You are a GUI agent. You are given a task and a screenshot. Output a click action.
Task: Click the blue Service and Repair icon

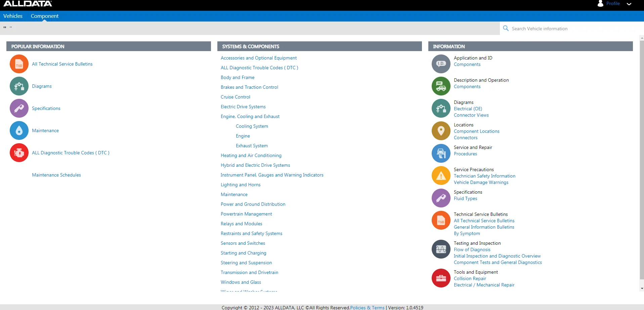tap(441, 153)
